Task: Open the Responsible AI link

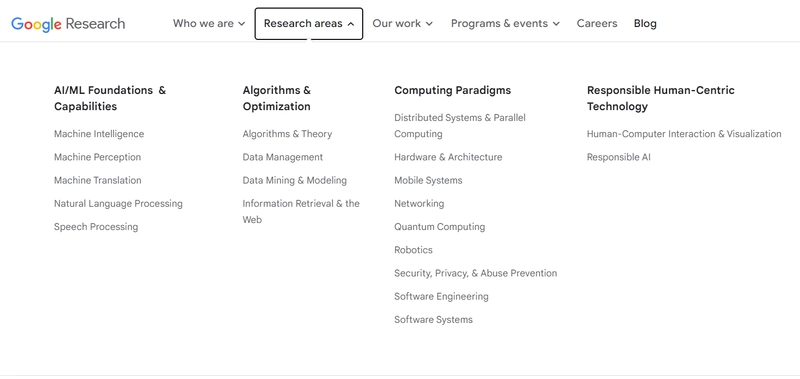Action: tap(618, 157)
